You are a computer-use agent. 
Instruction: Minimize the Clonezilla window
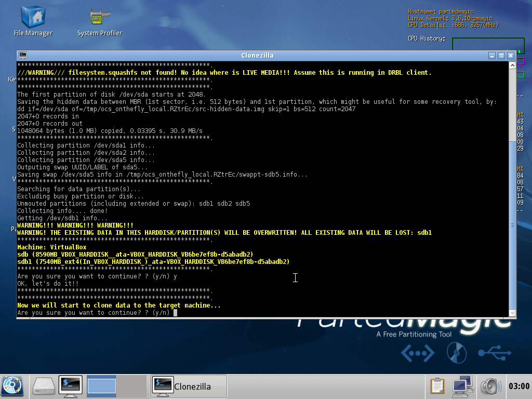pos(492,55)
